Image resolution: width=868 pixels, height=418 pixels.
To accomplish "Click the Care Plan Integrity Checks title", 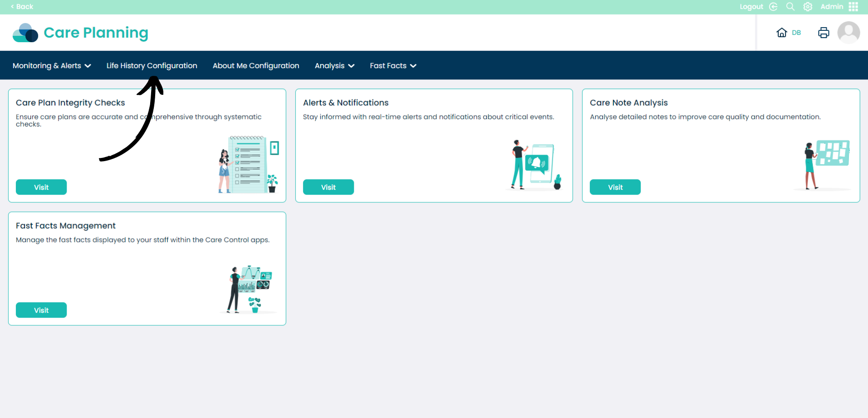I will (70, 103).
